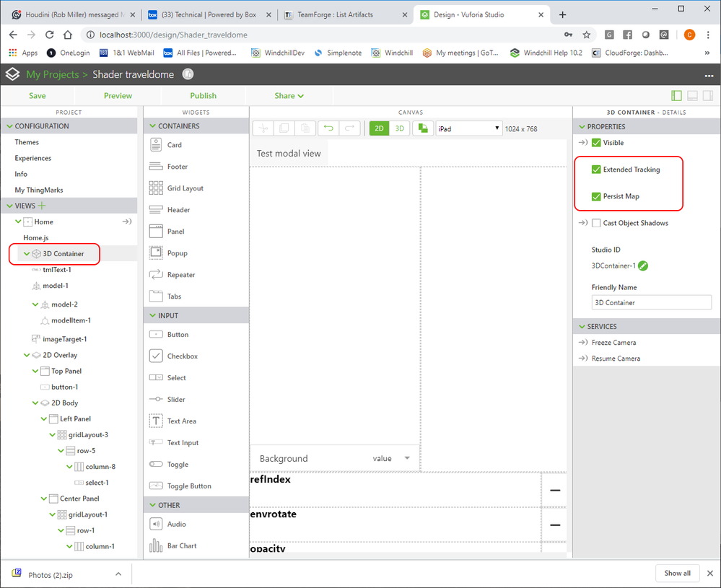This screenshot has height=588, width=721.
Task: Click the Show all downloads button
Action: click(677, 573)
